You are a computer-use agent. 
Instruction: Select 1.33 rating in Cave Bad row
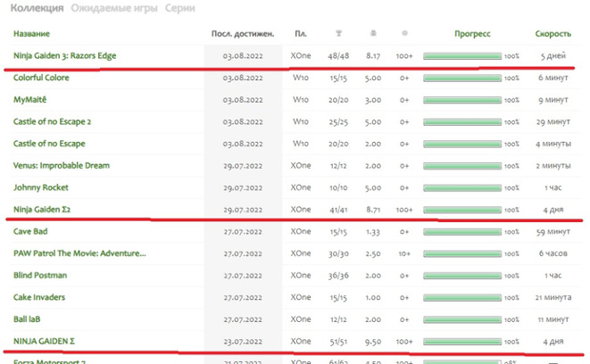click(373, 232)
